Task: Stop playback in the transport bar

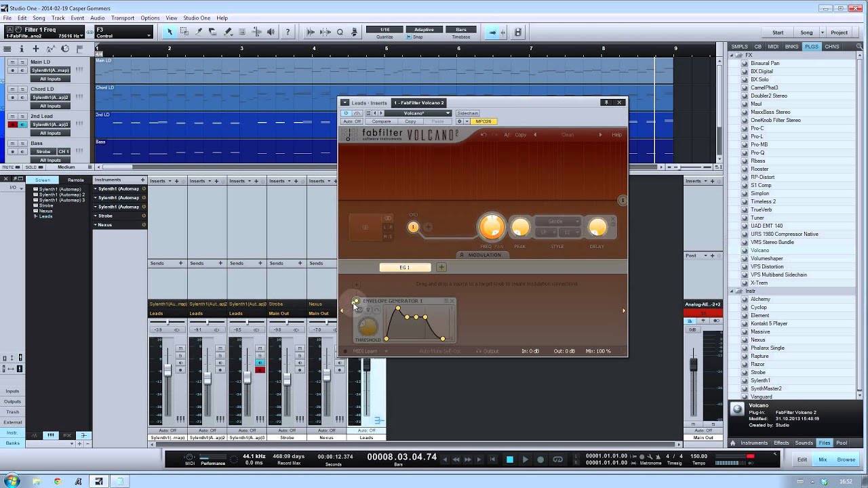Action: pos(510,460)
